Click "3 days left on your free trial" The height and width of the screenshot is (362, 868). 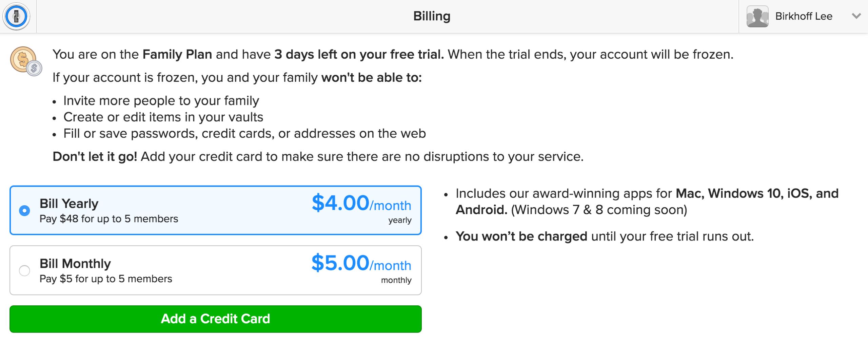[359, 54]
